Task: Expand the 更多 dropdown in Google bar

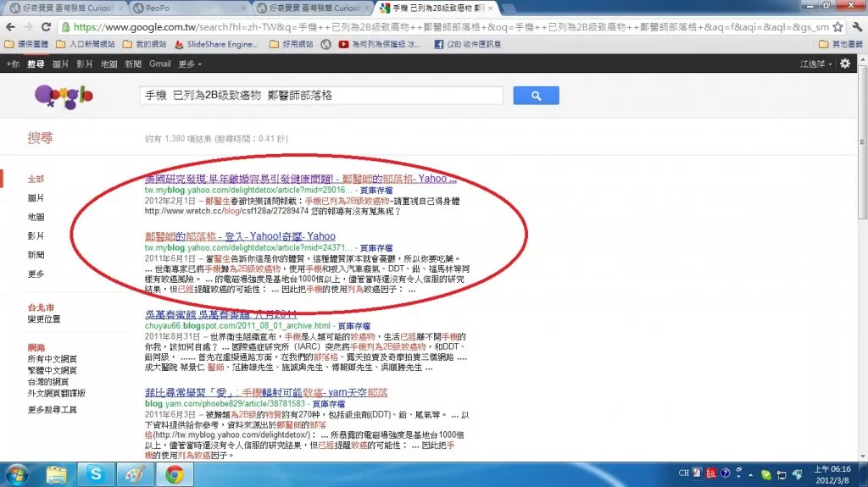Action: click(189, 64)
